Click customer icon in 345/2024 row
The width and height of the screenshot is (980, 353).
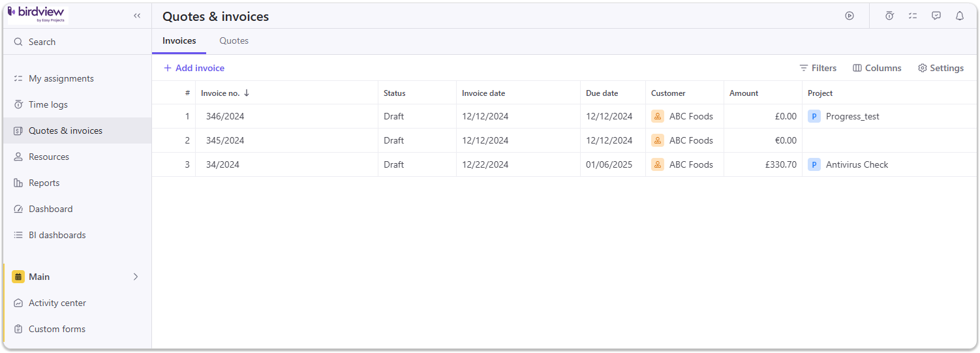pos(658,140)
